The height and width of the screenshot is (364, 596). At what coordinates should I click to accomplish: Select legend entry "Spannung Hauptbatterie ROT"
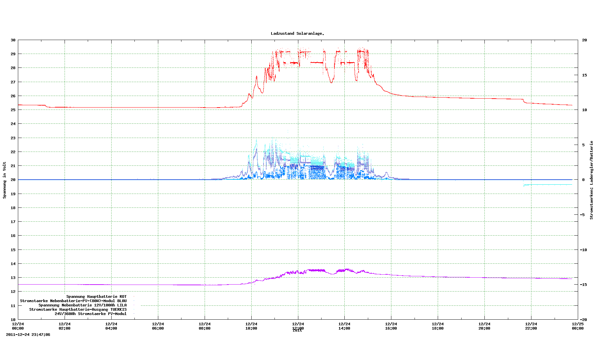[96, 296]
